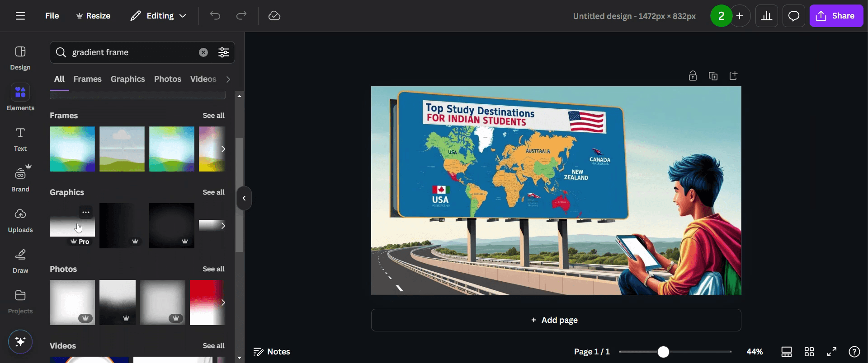Open the Draw sidebar panel
This screenshot has height=363, width=868.
click(x=20, y=261)
